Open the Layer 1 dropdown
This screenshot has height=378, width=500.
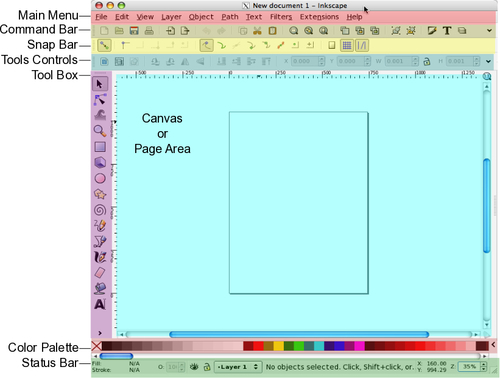point(237,367)
